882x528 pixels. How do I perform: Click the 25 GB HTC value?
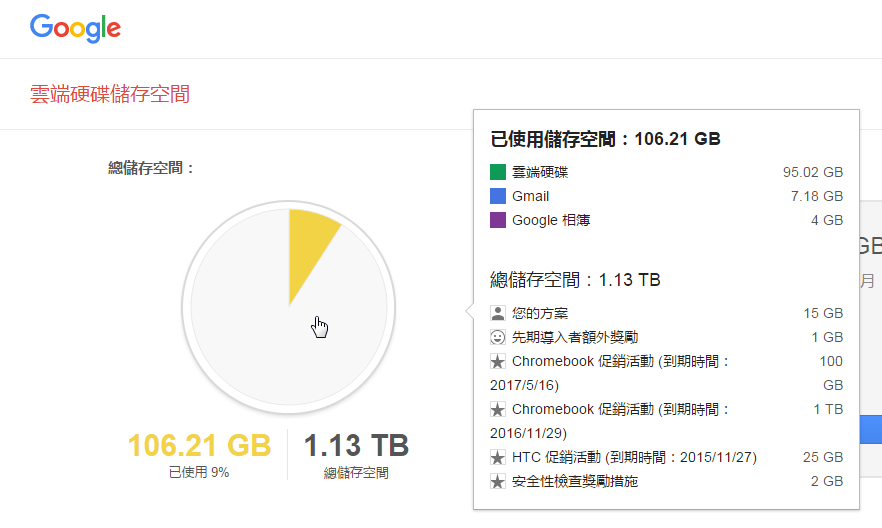coord(823,457)
